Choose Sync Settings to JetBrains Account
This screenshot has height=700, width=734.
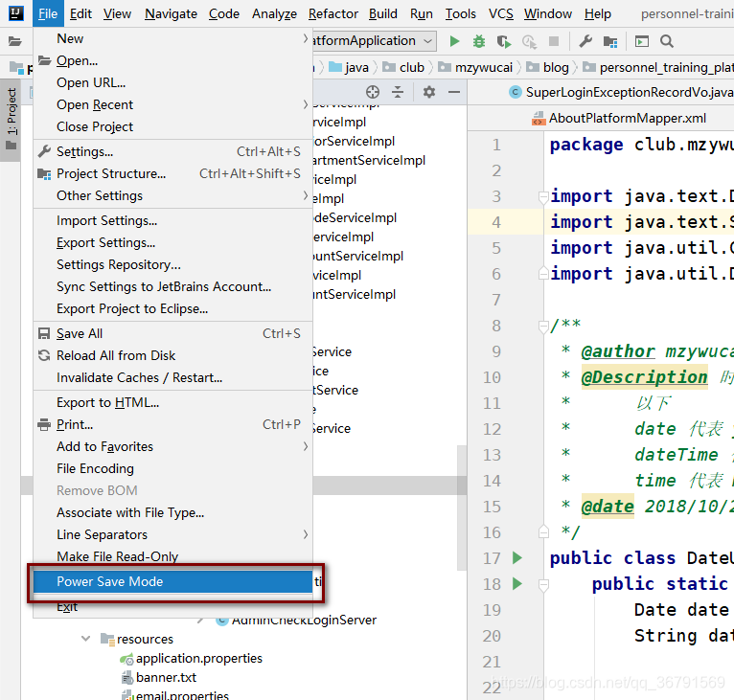pyautogui.click(x=173, y=286)
